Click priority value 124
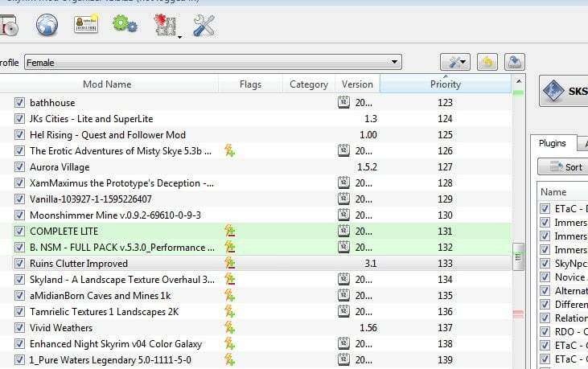Viewport: 588px width, 369px height. pyautogui.click(x=445, y=119)
